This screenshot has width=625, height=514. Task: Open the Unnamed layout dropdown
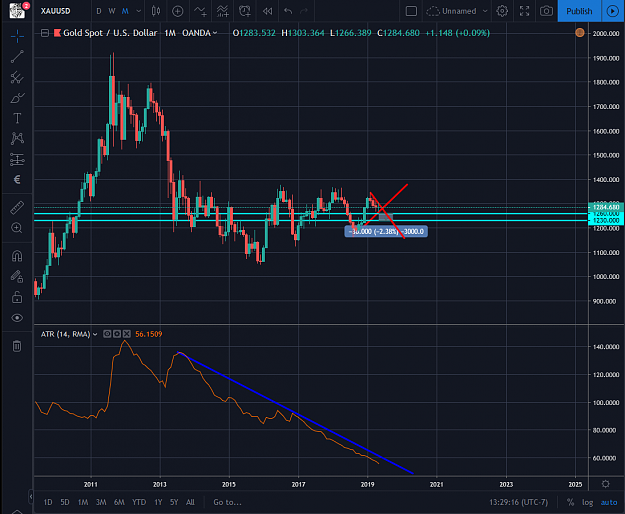click(x=457, y=11)
